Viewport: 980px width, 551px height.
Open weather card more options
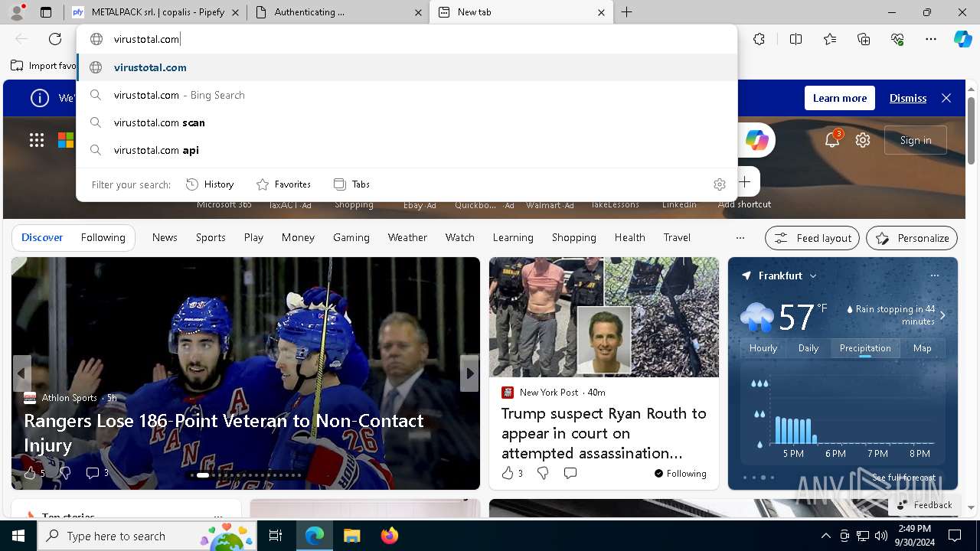934,275
